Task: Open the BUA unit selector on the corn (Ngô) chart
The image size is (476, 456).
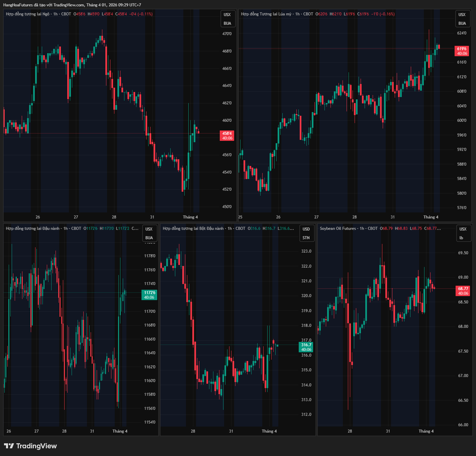Action: point(227,23)
